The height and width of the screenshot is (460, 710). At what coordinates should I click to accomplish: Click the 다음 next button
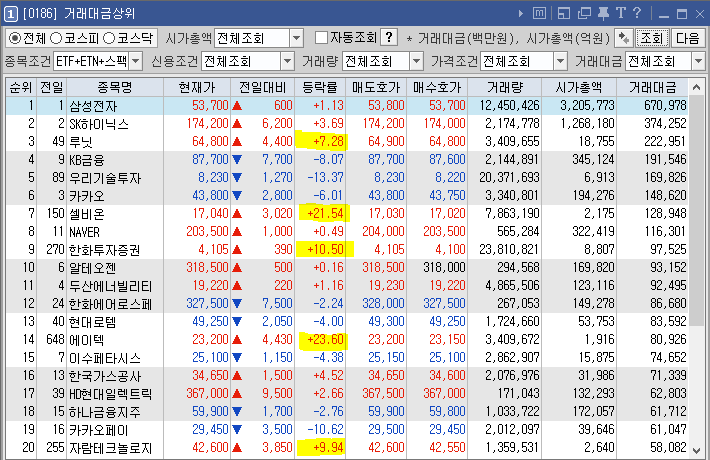(687, 38)
